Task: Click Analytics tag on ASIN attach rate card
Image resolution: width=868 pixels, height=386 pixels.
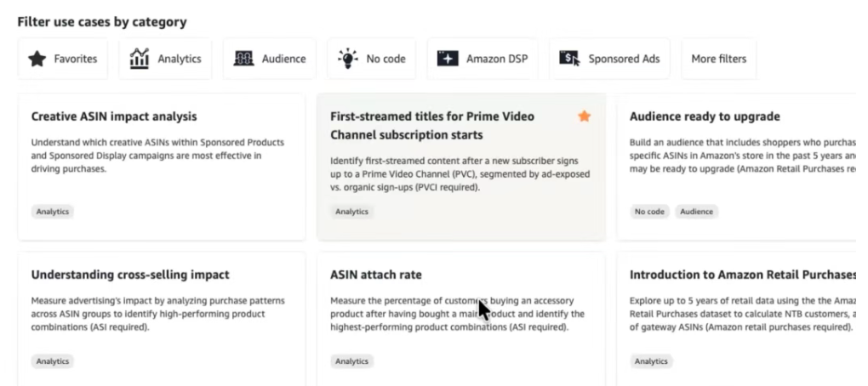Action: (x=351, y=361)
